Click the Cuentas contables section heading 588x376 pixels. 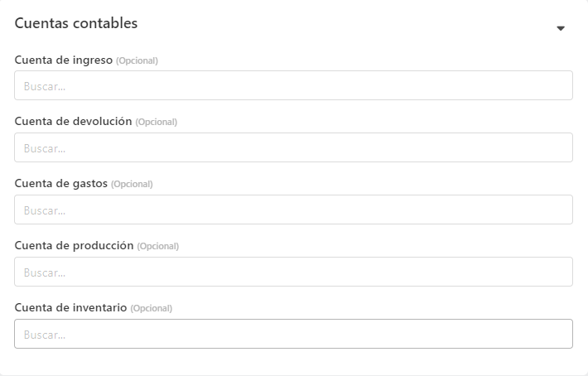(76, 23)
